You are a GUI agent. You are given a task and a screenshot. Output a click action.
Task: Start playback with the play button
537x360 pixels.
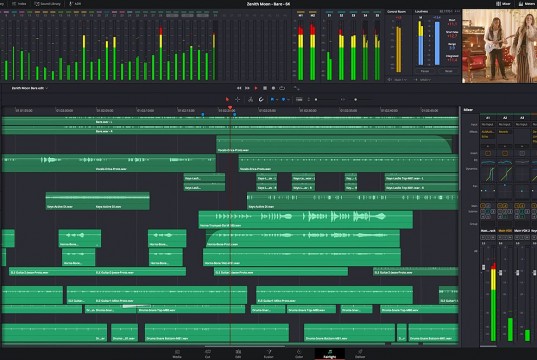pyautogui.click(x=256, y=88)
